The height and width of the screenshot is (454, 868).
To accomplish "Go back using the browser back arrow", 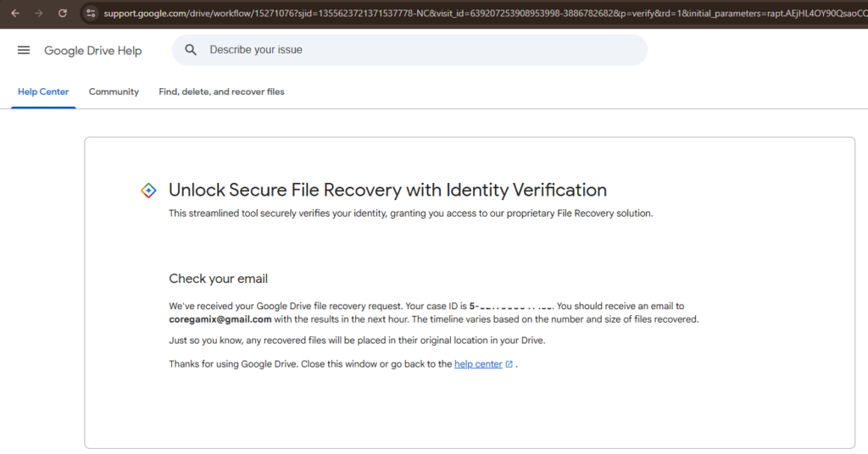I will click(x=15, y=14).
